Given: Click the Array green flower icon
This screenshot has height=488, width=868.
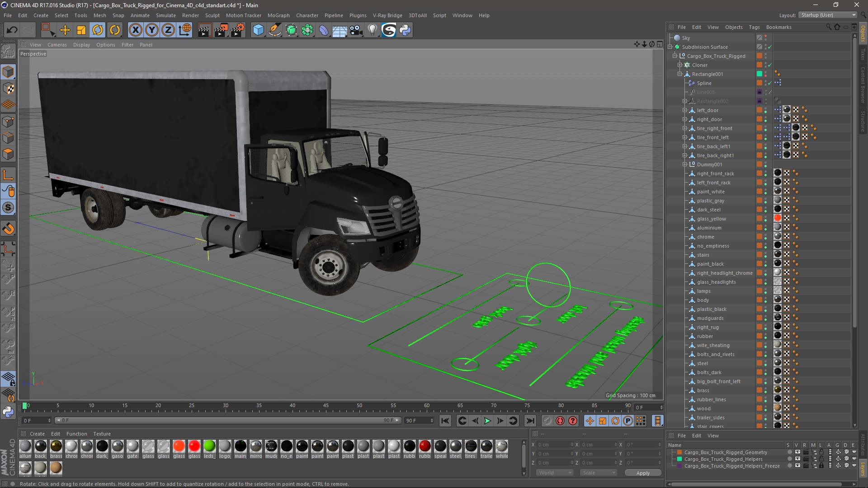Looking at the screenshot, I should (307, 30).
